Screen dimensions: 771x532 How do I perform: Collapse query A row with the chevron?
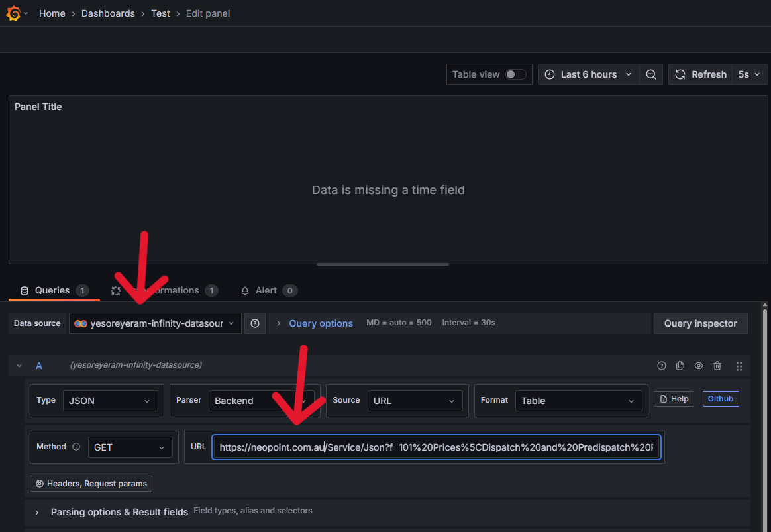[x=19, y=366]
